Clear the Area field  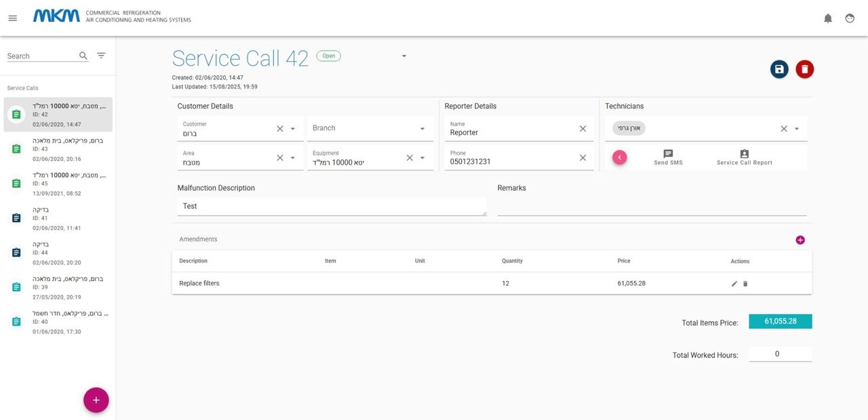coord(280,158)
